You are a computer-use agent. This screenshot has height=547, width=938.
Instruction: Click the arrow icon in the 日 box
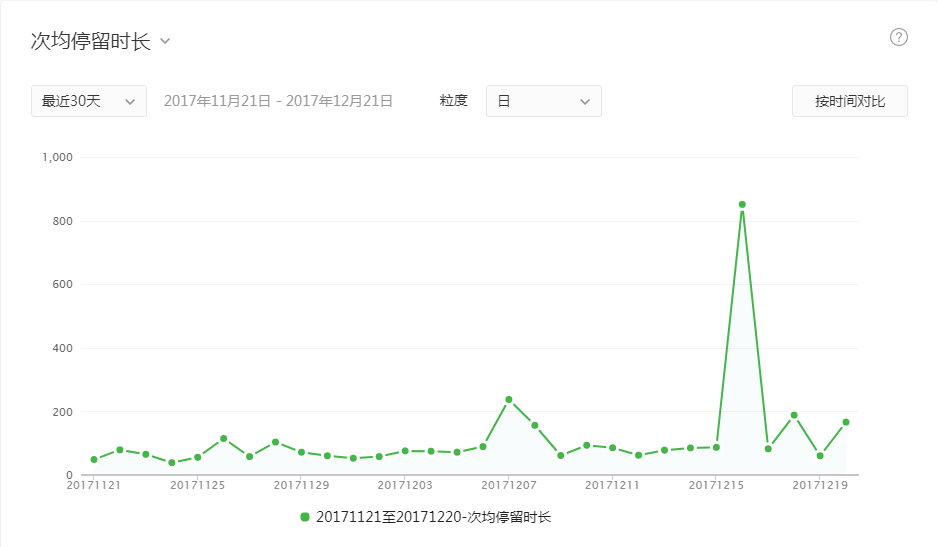[x=585, y=101]
